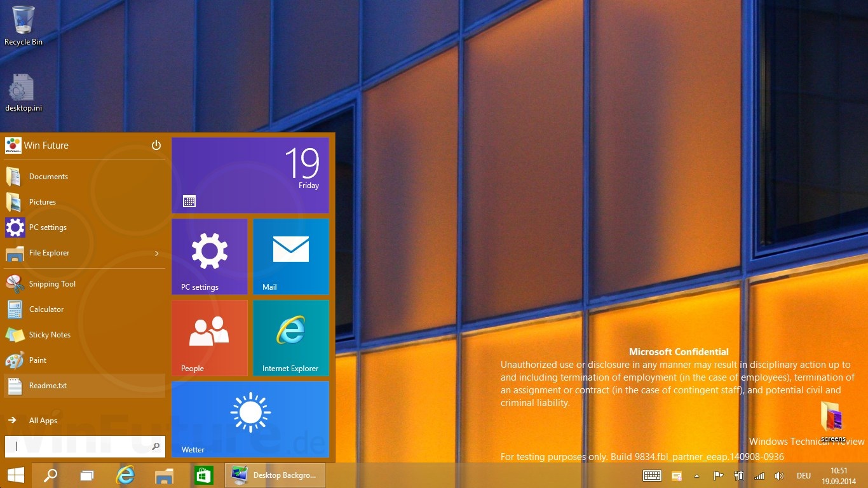Open PC settings in the left list
Viewport: 868px width, 488px height.
click(85, 227)
